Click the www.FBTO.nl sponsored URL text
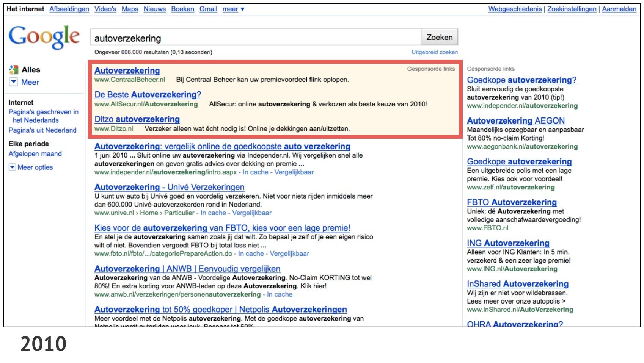The height and width of the screenshot is (363, 644). pyautogui.click(x=487, y=228)
